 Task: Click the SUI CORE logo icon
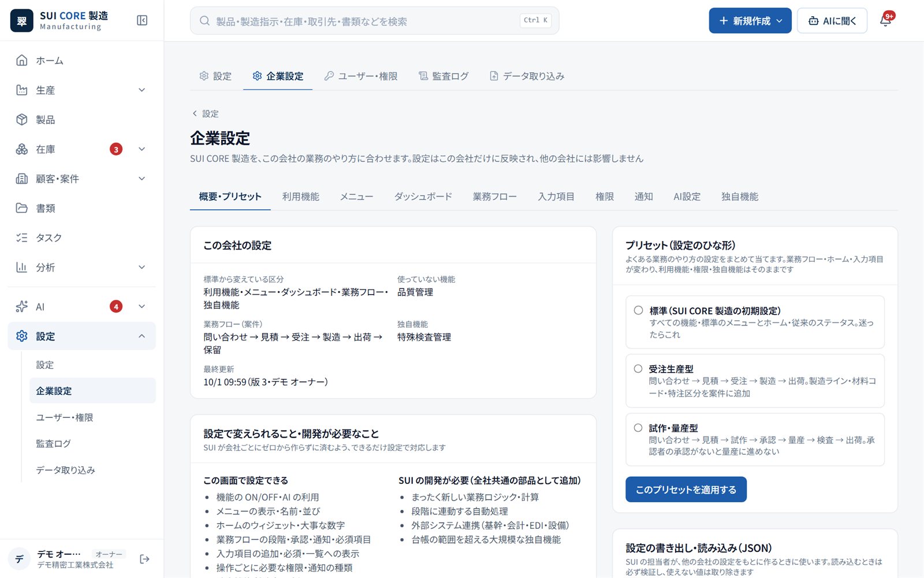coord(22,21)
